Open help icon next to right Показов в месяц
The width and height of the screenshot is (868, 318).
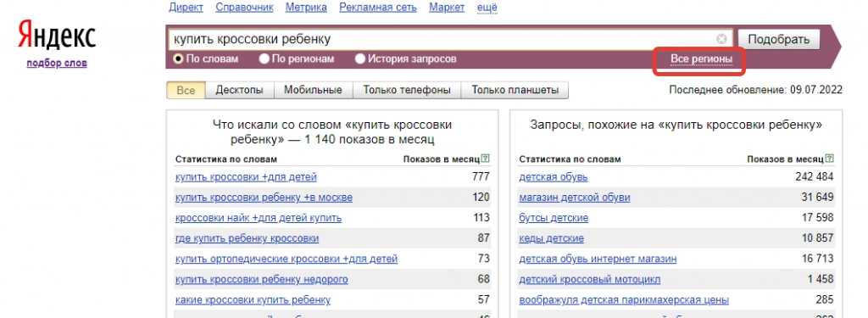coord(829,159)
